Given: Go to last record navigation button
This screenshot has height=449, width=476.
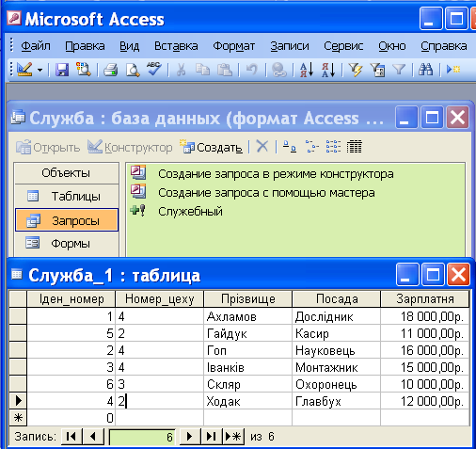Looking at the screenshot, I should 211,437.
